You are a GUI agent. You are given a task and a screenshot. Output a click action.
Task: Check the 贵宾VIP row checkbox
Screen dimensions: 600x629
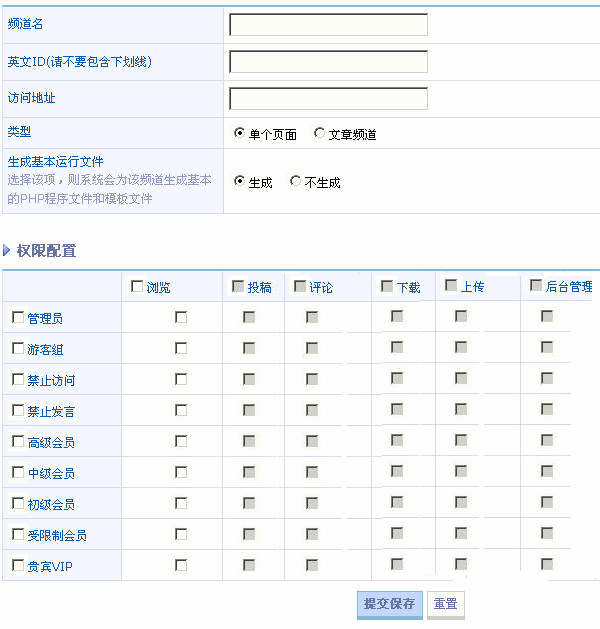(x=18, y=566)
